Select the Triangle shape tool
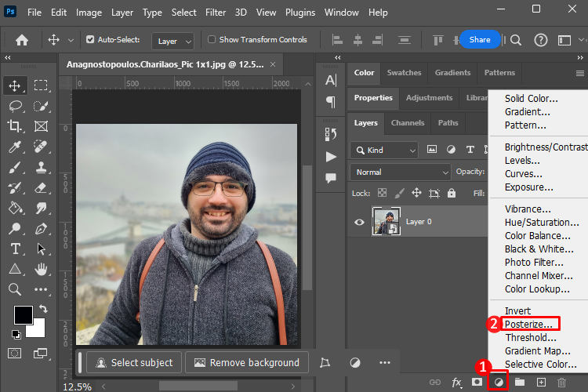This screenshot has width=588, height=392. [15, 269]
